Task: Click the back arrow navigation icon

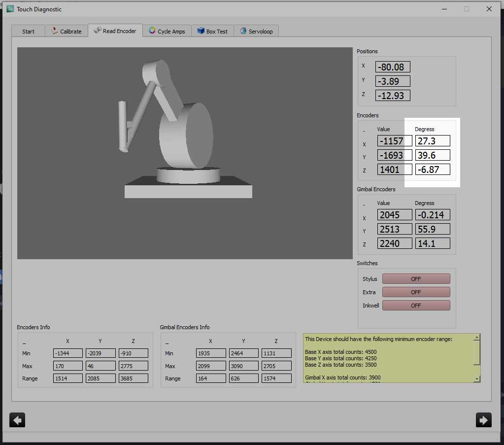Action: (x=17, y=419)
